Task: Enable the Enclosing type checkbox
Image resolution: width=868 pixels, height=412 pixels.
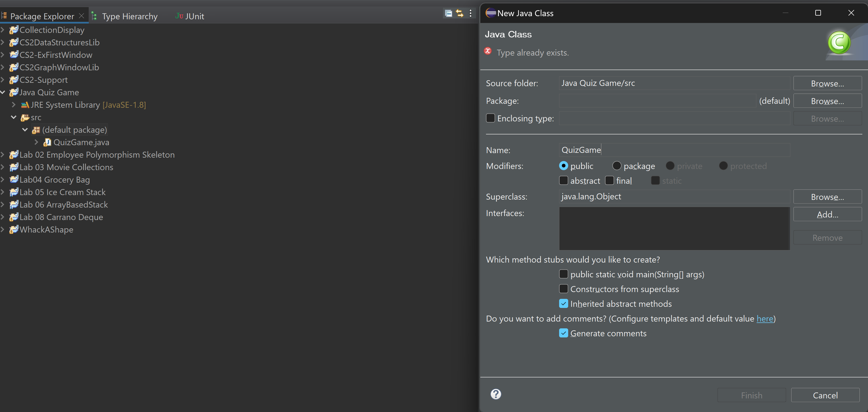Action: 490,118
